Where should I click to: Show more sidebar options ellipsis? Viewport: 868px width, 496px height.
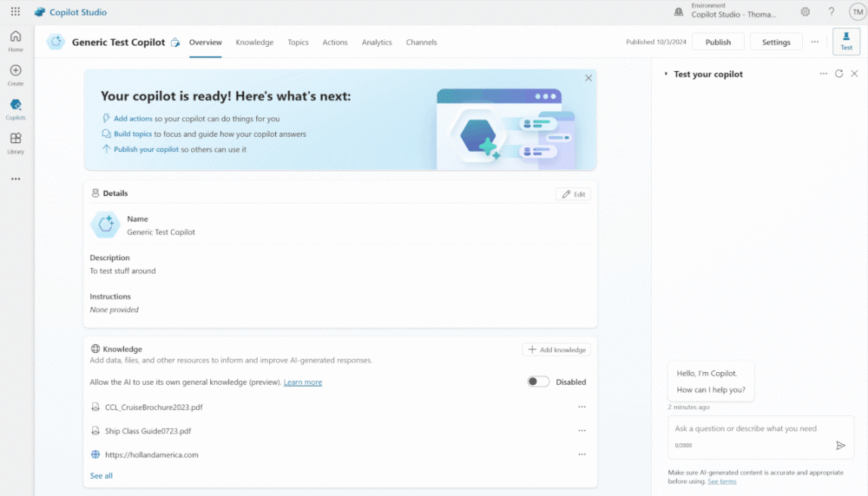click(x=16, y=179)
